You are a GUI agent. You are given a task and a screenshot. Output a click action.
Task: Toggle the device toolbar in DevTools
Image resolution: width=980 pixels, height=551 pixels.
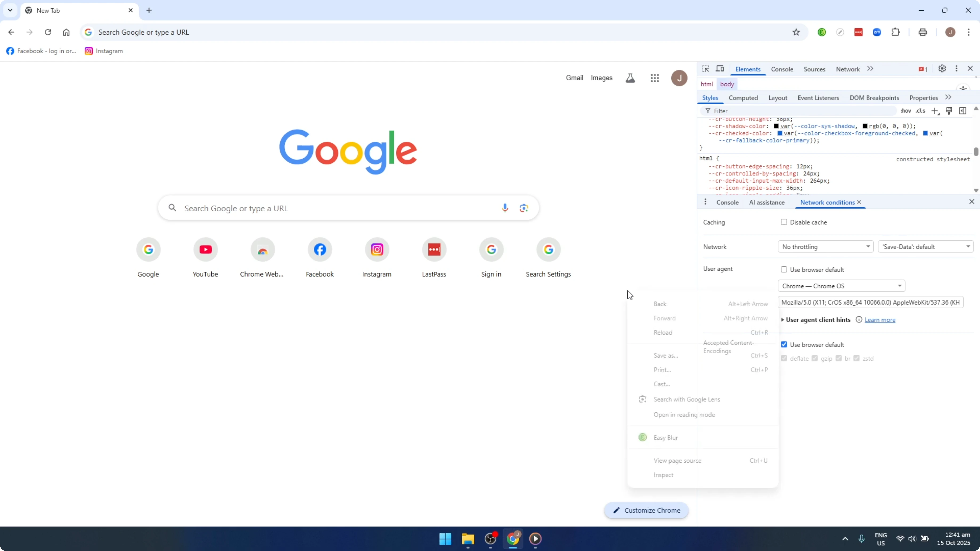[720, 69]
